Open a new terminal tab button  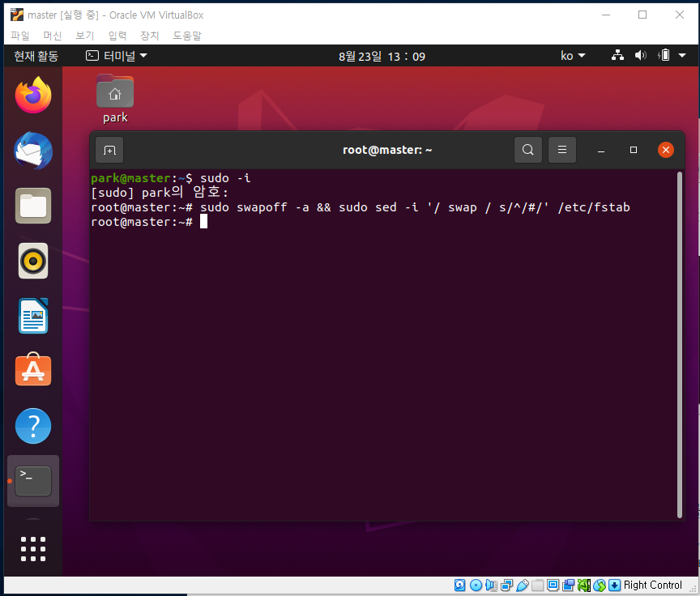109,150
